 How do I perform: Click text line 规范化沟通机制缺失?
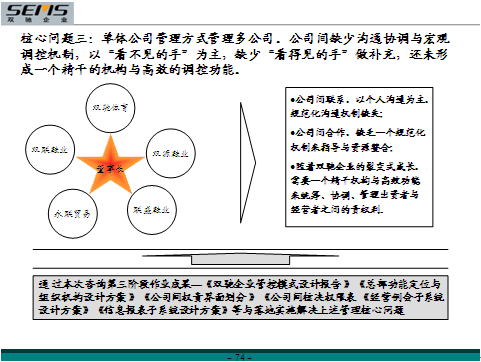[x=337, y=113]
